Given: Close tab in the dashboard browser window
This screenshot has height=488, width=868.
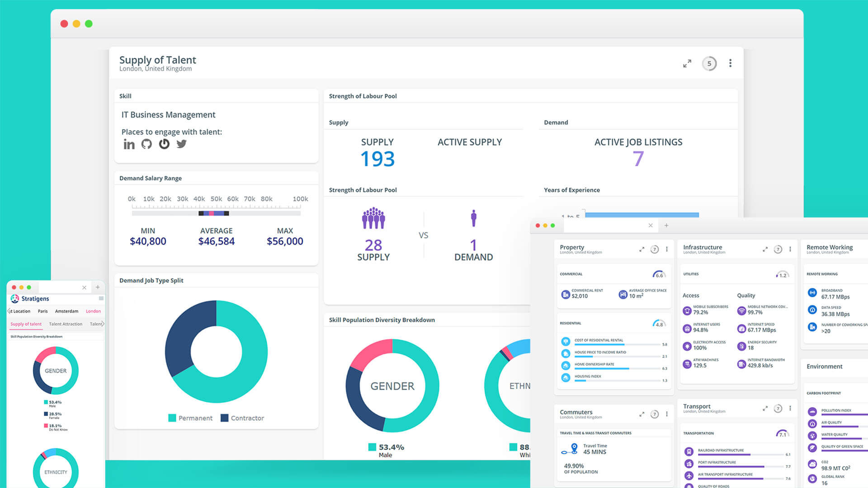Looking at the screenshot, I should tap(651, 225).
